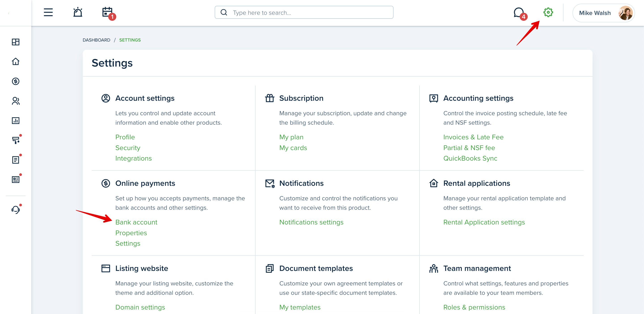This screenshot has width=644, height=314.
Task: Open the bar chart reports icon in sidebar
Action: [15, 121]
